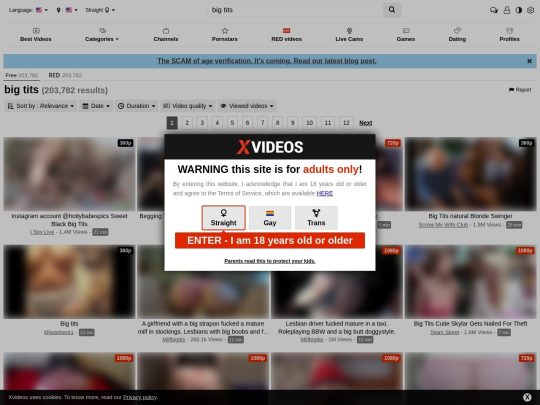
Task: Click the search magnifier button
Action: pyautogui.click(x=392, y=10)
